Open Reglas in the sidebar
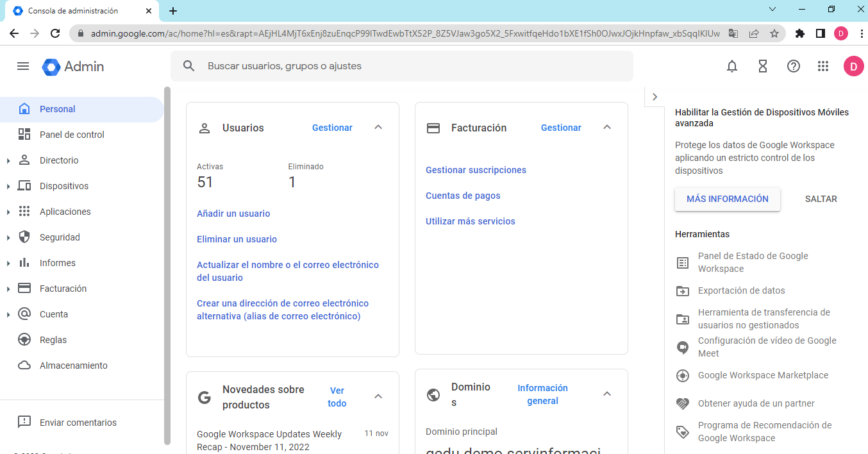 coord(82,340)
